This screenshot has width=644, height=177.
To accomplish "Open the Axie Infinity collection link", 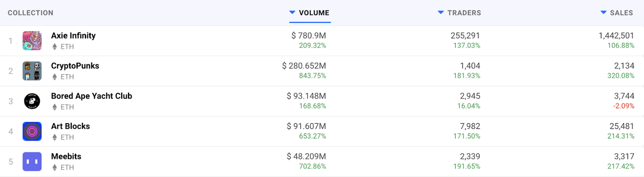I will (73, 36).
